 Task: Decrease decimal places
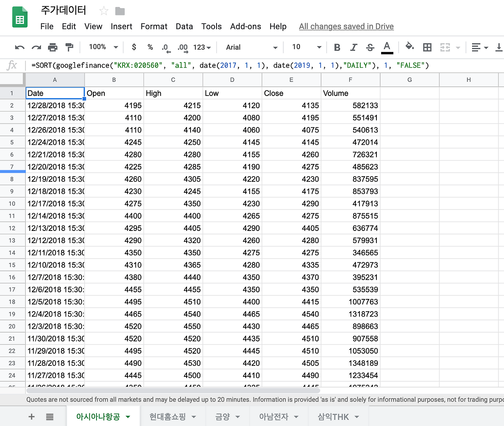click(x=166, y=48)
